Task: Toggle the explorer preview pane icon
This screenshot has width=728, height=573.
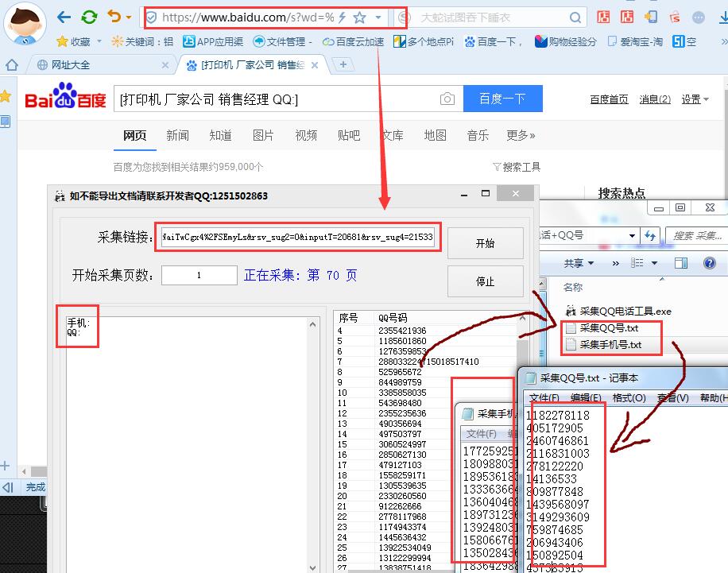Action: click(681, 263)
